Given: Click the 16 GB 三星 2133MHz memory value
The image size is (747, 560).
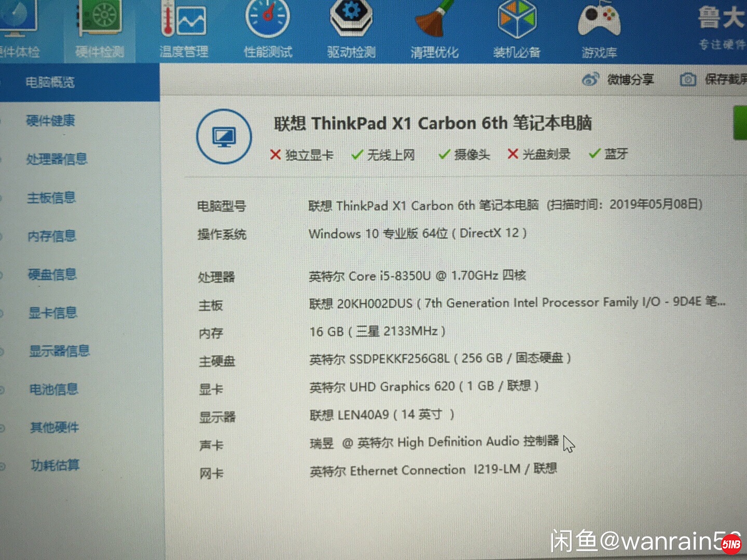Looking at the screenshot, I should pos(378,331).
